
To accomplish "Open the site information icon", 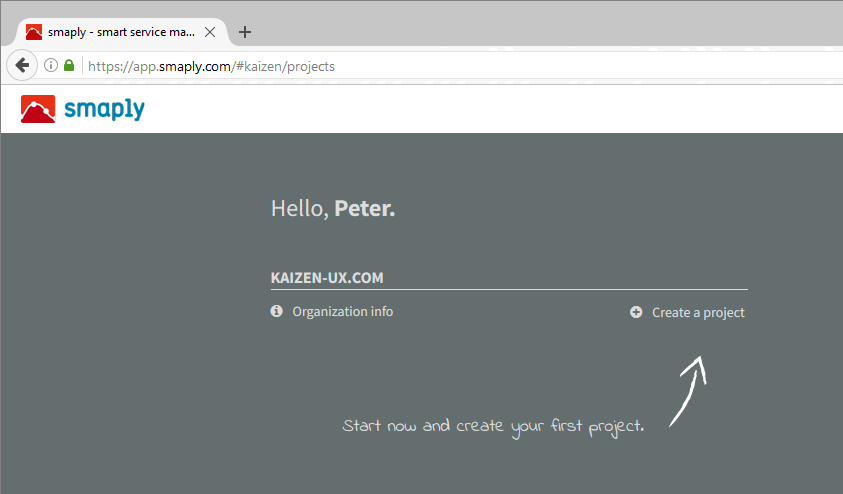I will point(51,66).
